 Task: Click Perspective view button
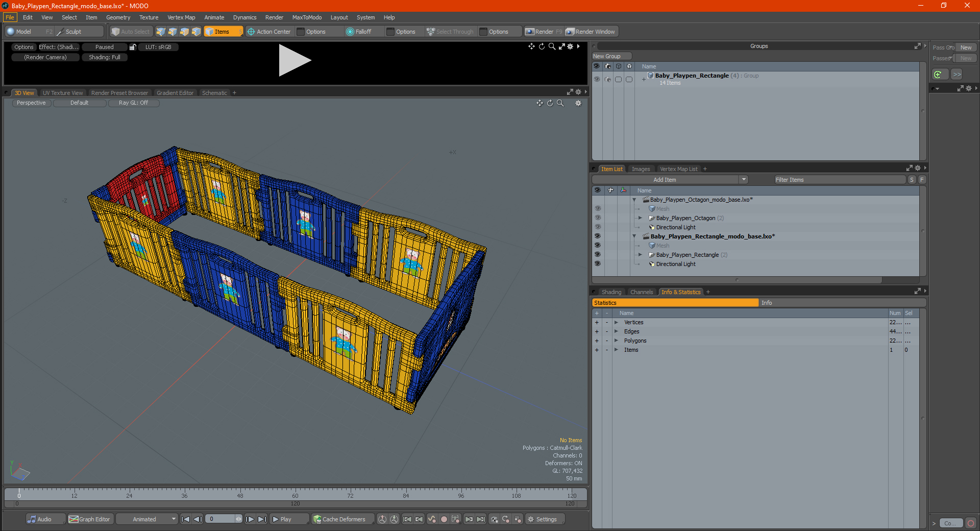click(31, 103)
